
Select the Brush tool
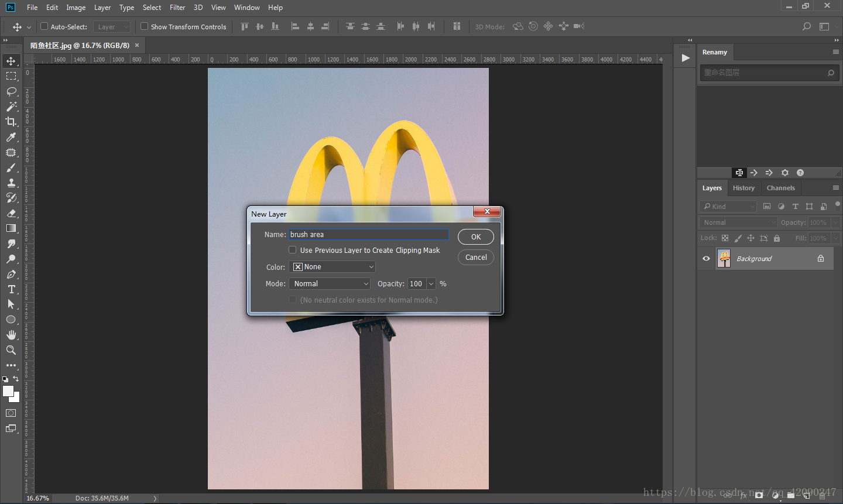pyautogui.click(x=11, y=167)
